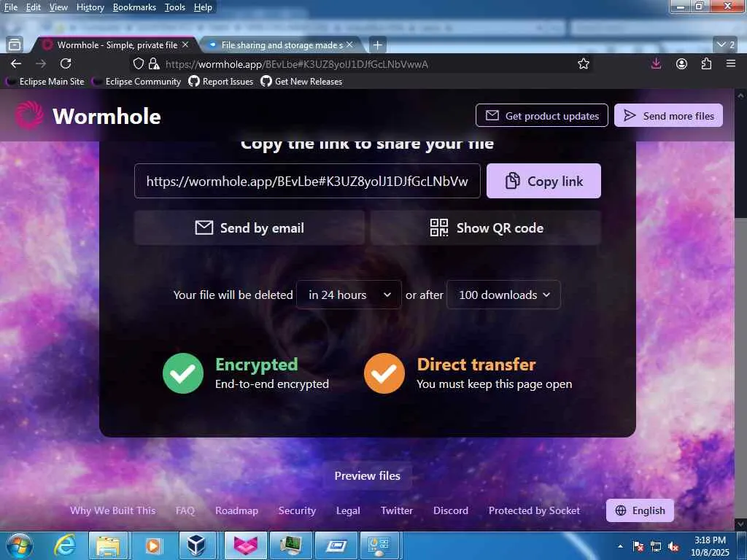Open the blue window-frame taskbar icon

[x=336, y=545]
